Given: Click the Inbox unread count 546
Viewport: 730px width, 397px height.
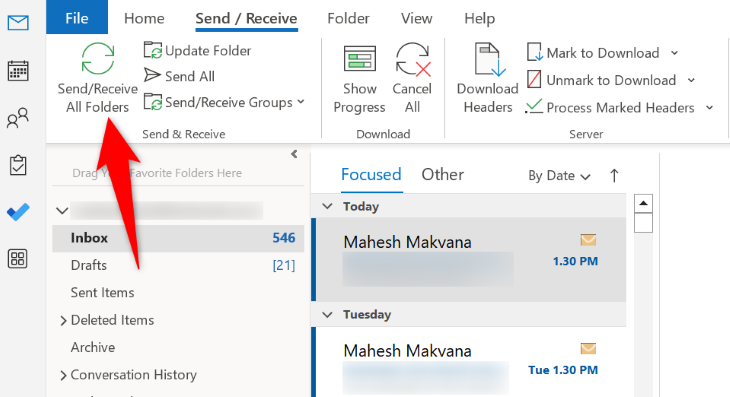Looking at the screenshot, I should point(284,238).
